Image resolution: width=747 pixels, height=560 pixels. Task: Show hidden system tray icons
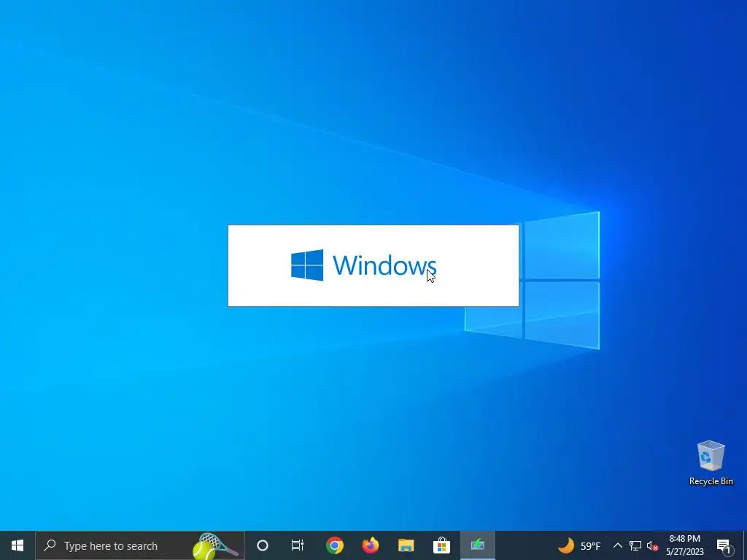coord(617,545)
